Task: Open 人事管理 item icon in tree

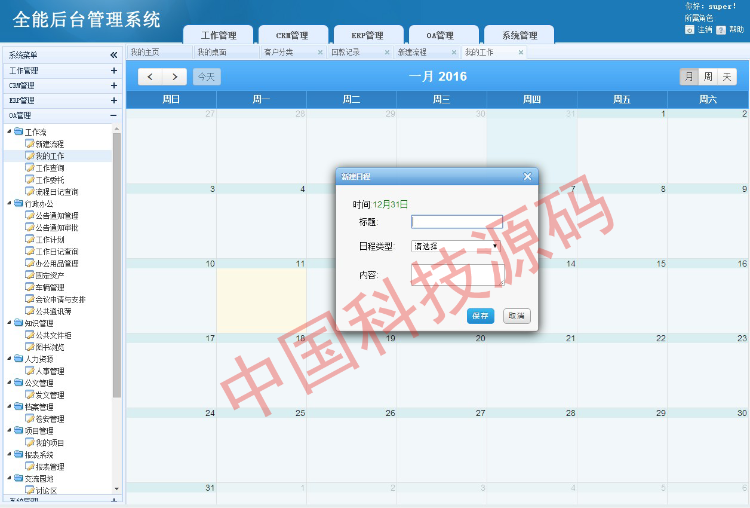Action: coord(30,371)
